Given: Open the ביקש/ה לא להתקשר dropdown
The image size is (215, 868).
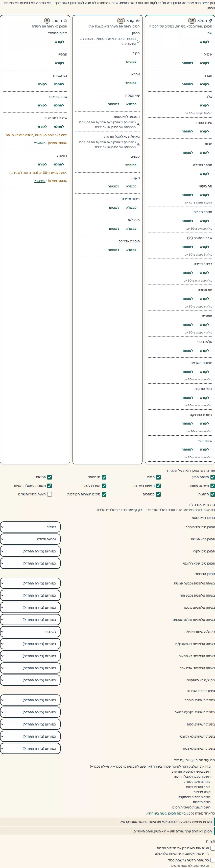Looking at the screenshot, I should [x=30, y=680].
